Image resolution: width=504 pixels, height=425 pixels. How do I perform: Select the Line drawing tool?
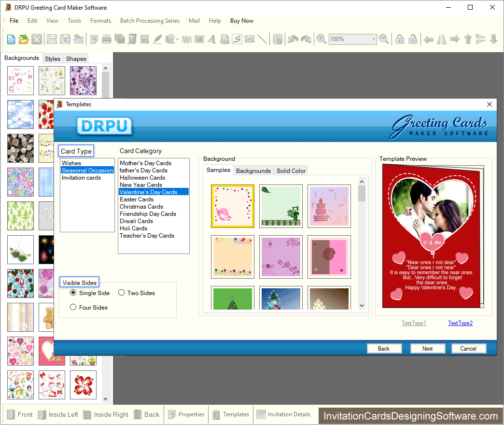262,39
